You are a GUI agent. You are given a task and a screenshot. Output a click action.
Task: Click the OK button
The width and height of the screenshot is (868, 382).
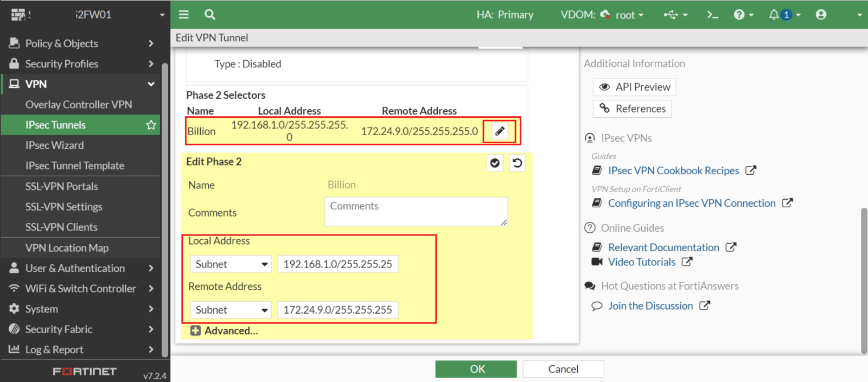pos(476,369)
